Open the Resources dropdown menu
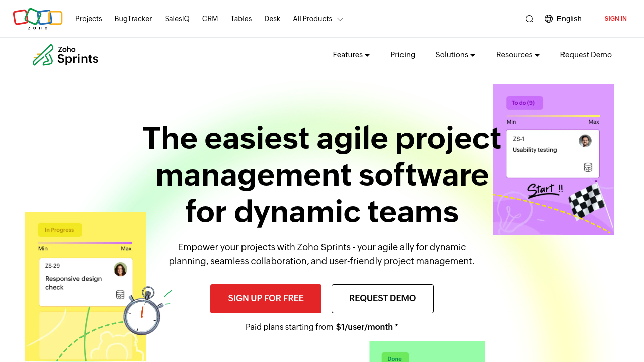644x362 pixels. click(x=518, y=55)
